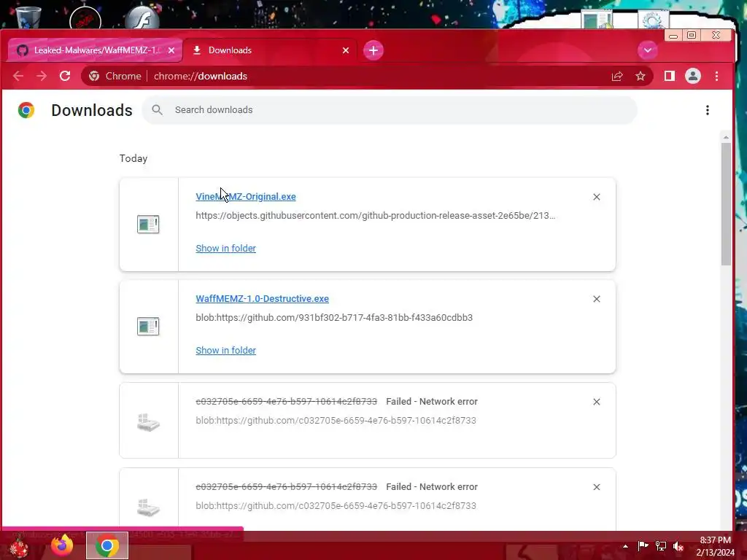Click the Search downloads field
This screenshot has width=747, height=560.
coord(390,110)
